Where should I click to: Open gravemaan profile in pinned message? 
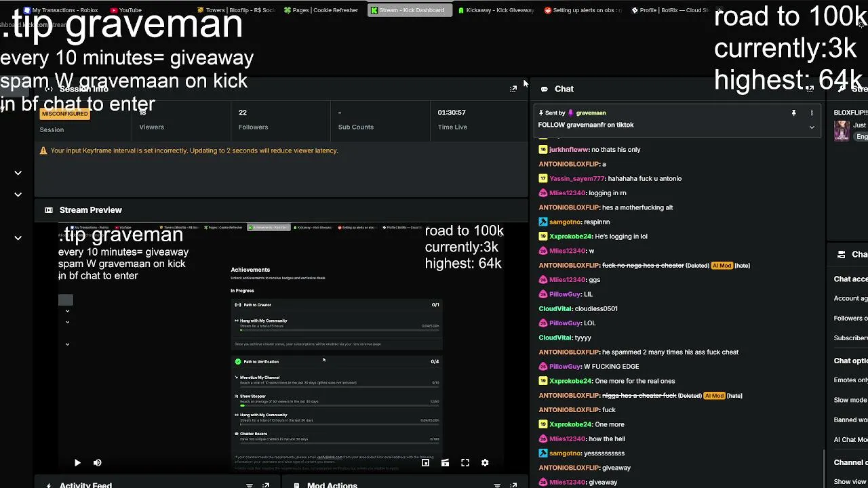[x=591, y=113]
